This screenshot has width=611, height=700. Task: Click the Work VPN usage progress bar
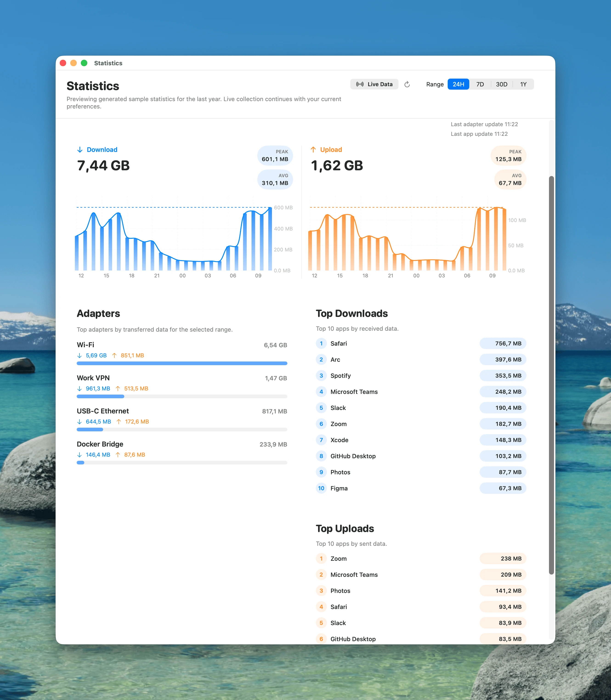182,396
